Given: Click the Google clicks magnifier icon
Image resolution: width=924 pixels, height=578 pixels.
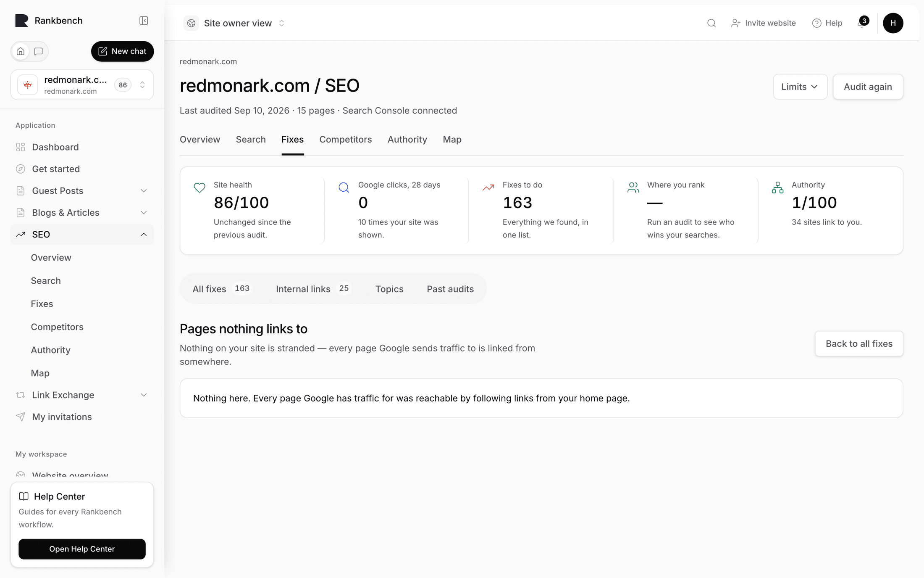Looking at the screenshot, I should (344, 187).
